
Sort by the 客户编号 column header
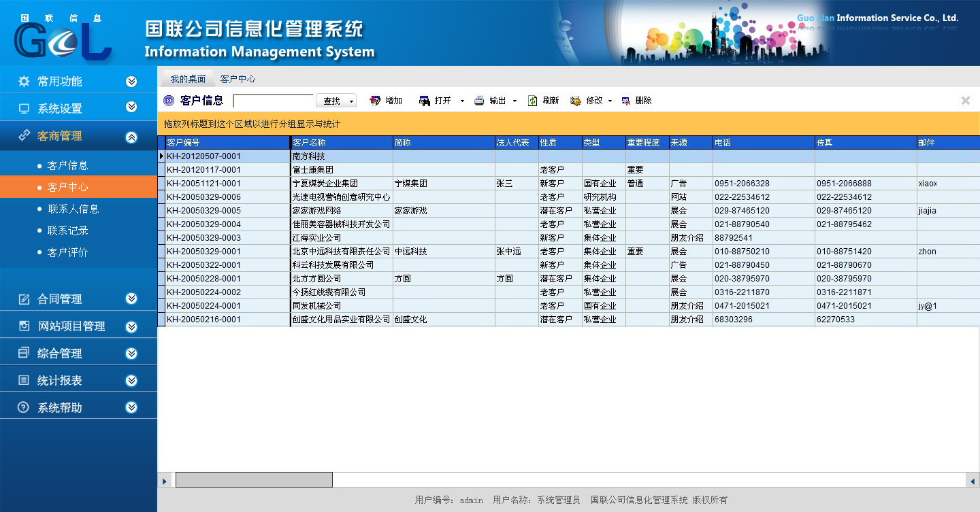227,143
